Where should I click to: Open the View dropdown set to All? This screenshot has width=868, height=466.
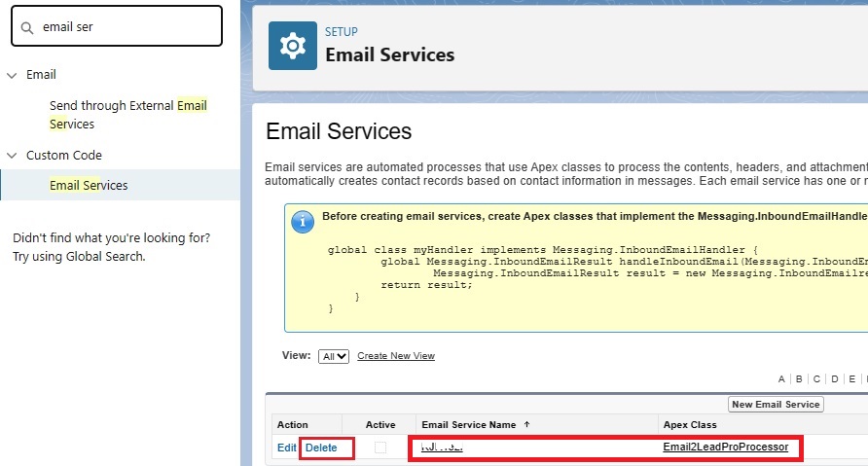coord(334,356)
